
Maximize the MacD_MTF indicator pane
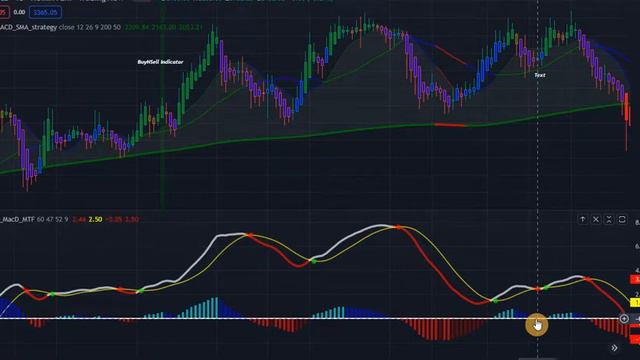[x=622, y=220]
